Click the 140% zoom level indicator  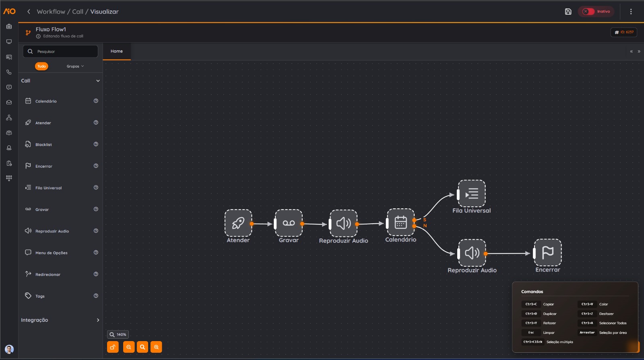click(x=118, y=335)
